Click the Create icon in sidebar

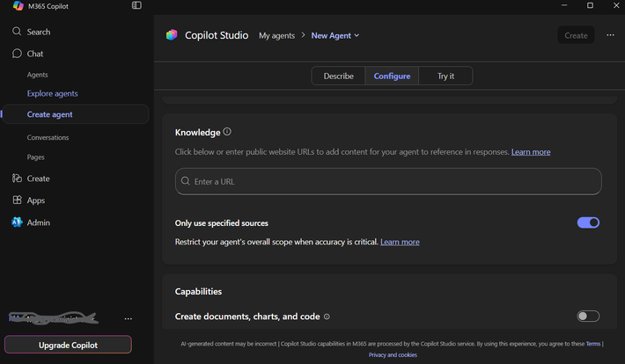click(17, 178)
